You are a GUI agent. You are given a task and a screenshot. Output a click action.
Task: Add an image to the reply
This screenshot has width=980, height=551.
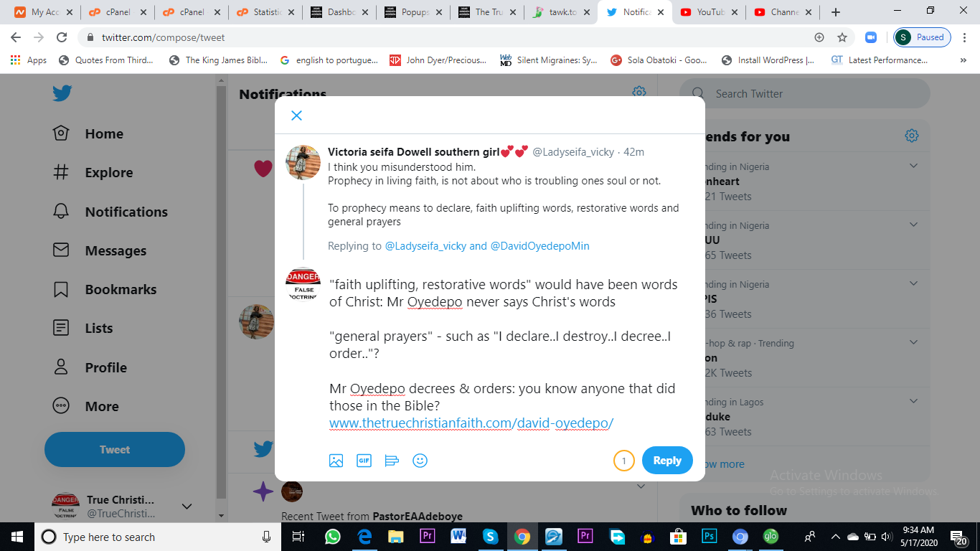336,461
